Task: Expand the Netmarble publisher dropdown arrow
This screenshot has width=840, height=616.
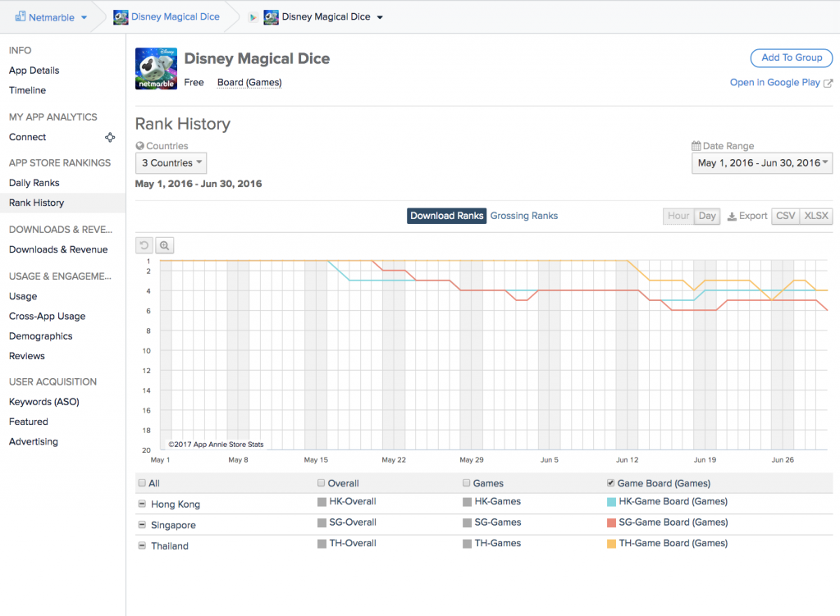Action: pos(84,18)
